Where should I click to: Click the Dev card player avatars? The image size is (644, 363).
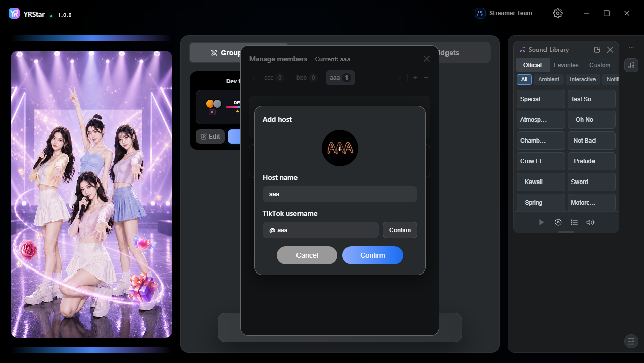(214, 103)
